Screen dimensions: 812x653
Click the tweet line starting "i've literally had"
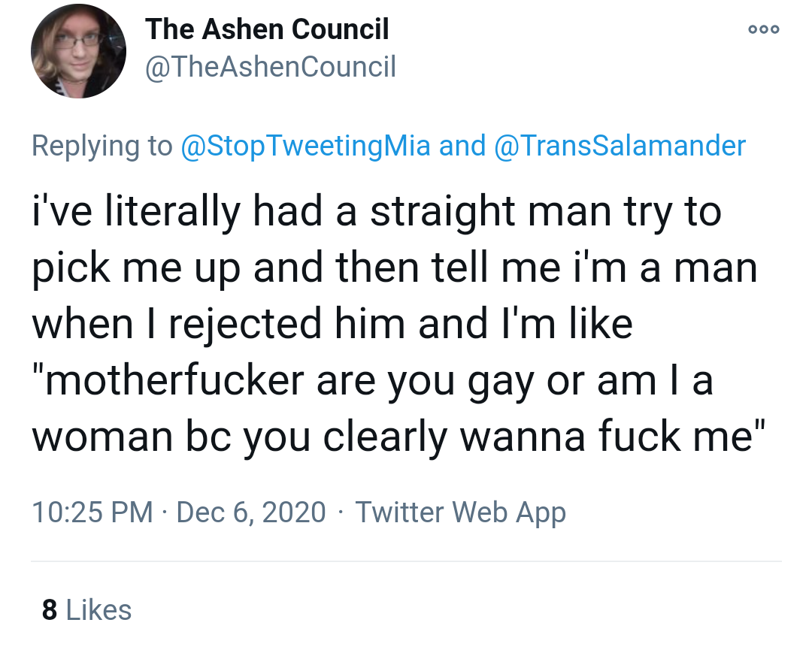pos(376,211)
